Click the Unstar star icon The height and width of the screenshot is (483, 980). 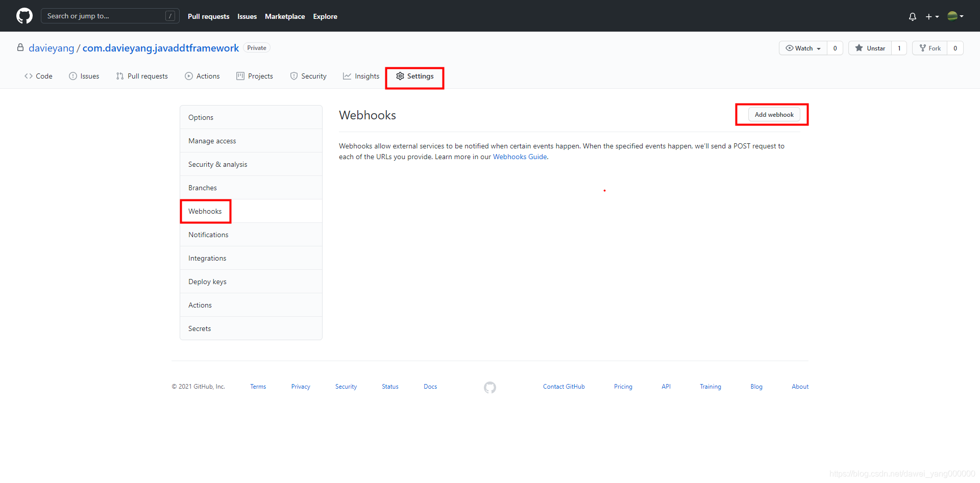pos(859,48)
